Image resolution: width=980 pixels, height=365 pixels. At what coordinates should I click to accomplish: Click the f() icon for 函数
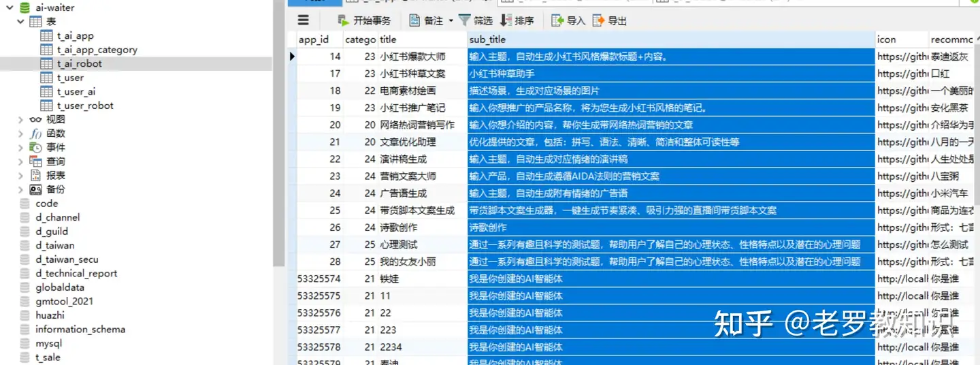[35, 133]
